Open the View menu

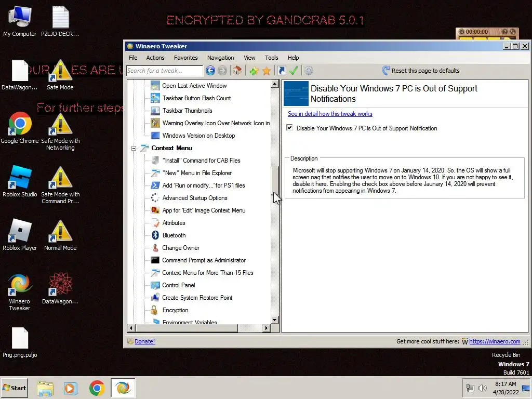coord(249,58)
